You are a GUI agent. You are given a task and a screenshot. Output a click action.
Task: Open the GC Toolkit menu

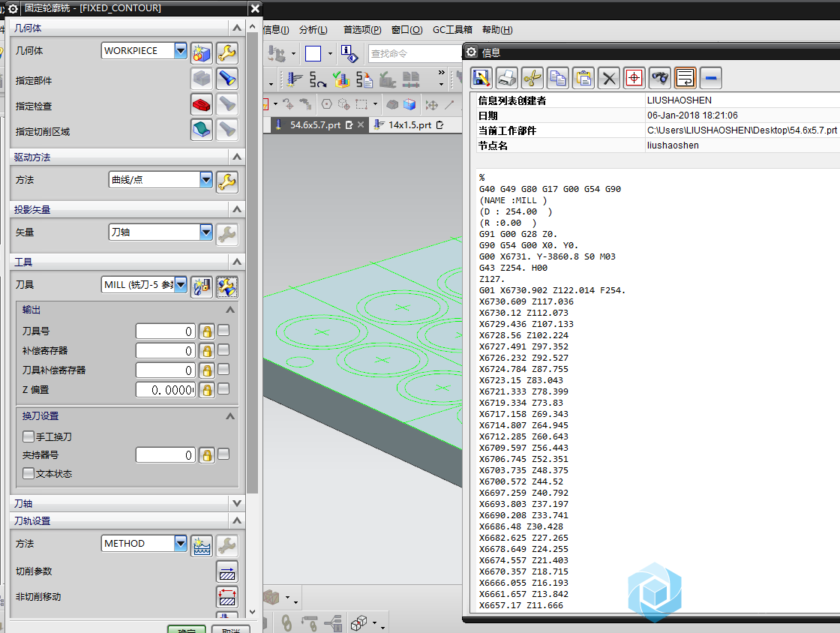453,30
